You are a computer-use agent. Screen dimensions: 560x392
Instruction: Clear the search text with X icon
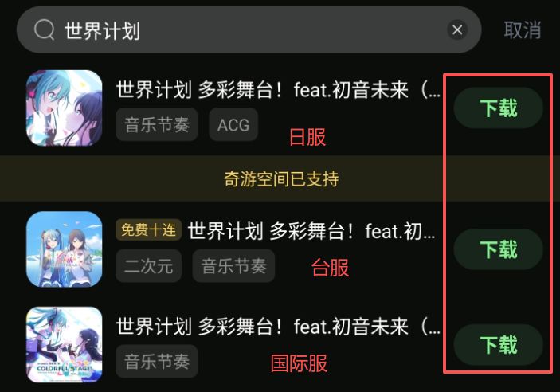457,29
